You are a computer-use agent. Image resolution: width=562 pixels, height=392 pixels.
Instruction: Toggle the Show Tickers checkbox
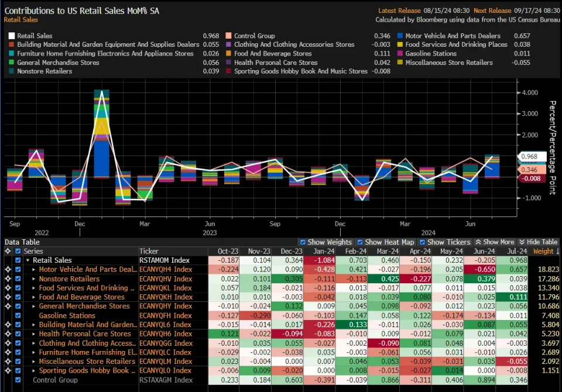pos(422,242)
